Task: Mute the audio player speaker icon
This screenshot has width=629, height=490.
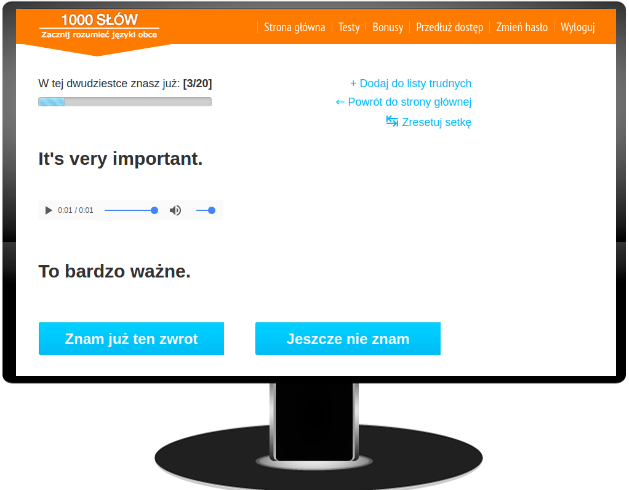Action: pos(175,210)
